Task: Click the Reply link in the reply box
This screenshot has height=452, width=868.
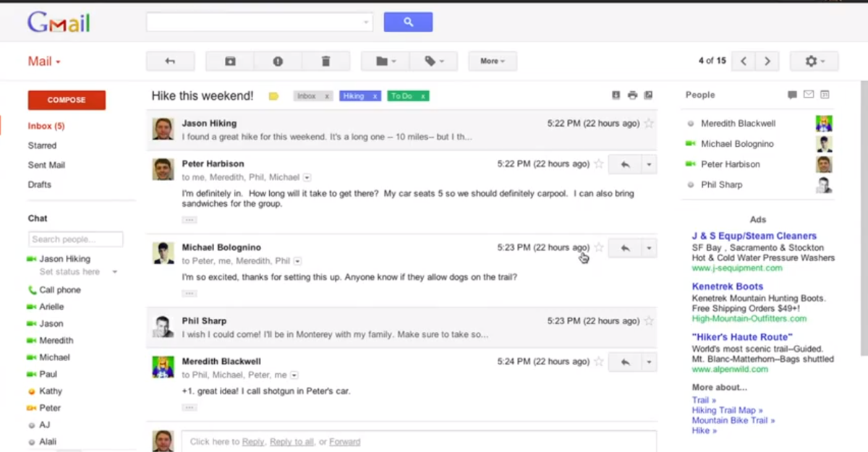Action: click(x=253, y=442)
